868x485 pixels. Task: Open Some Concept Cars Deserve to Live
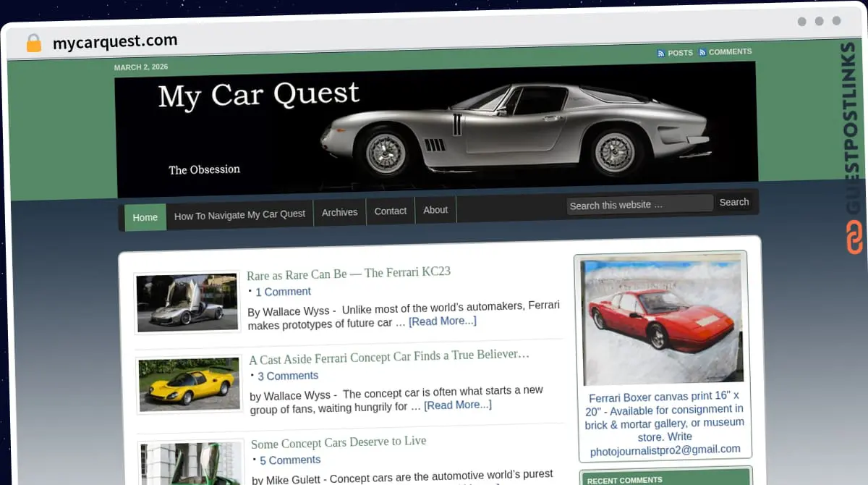(x=339, y=443)
